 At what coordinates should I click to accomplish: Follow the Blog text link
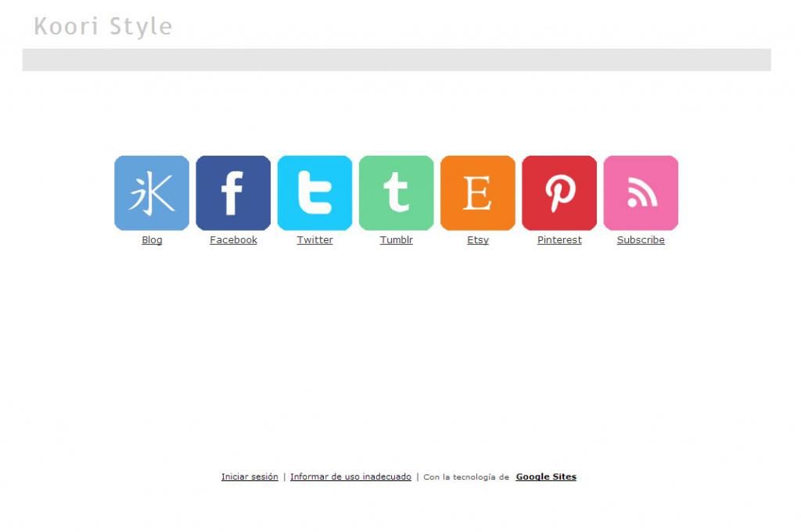[x=152, y=240]
